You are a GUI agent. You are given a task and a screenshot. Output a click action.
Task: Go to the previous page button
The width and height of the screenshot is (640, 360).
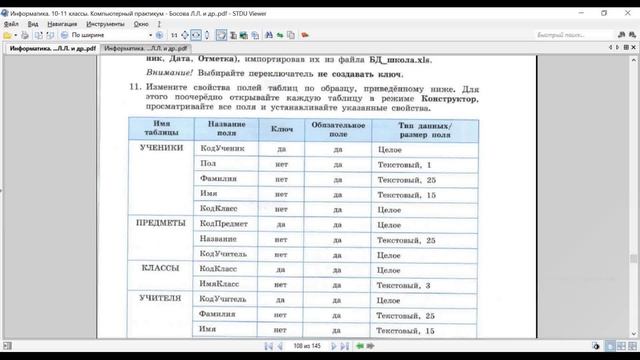click(280, 346)
